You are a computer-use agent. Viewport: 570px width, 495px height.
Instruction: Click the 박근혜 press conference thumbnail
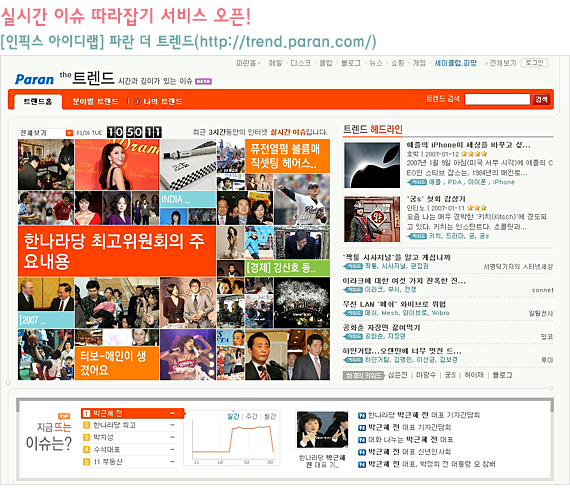tap(322, 430)
